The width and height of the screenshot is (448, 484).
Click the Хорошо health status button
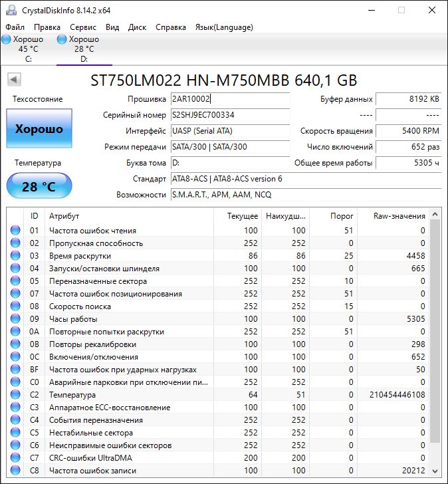point(39,129)
